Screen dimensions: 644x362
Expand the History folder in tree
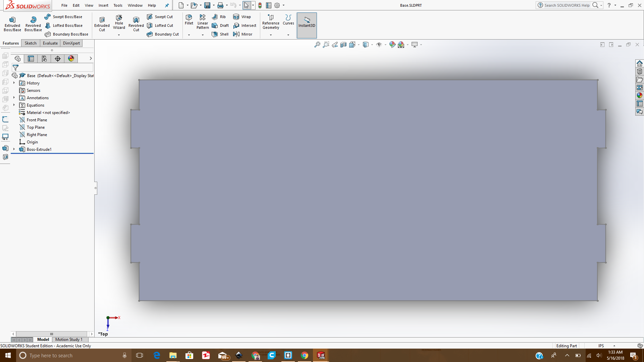[x=14, y=83]
